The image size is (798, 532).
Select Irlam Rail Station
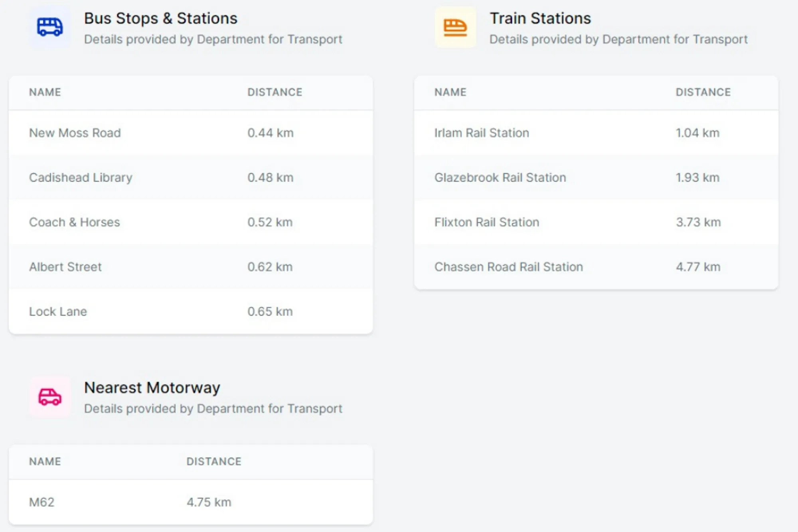click(482, 133)
